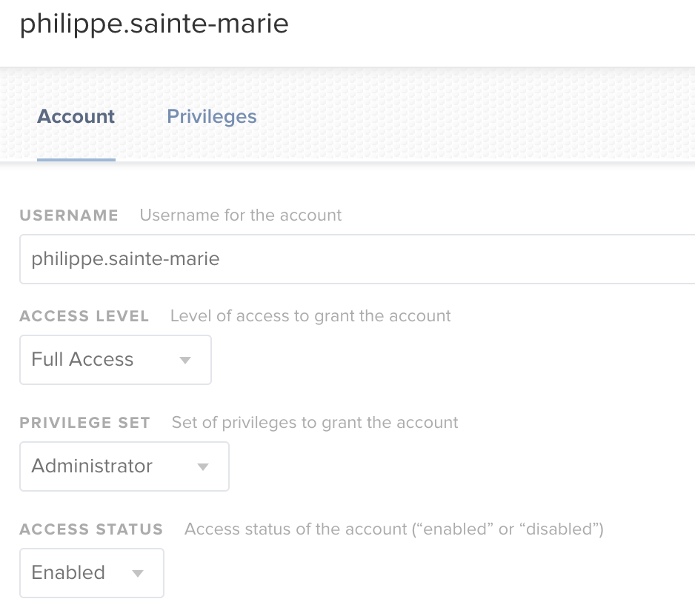Click 'Set of privileges to grant' description
This screenshot has width=695, height=616.
pyautogui.click(x=315, y=423)
